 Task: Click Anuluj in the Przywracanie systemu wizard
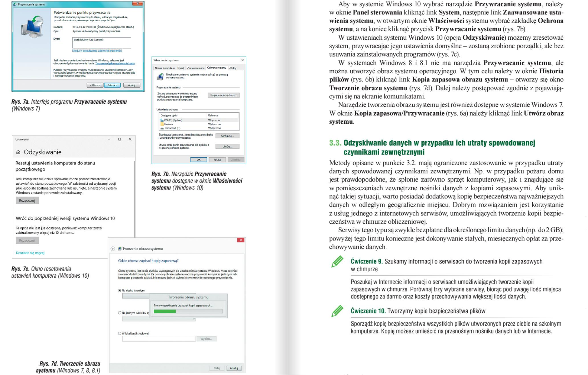coord(131,85)
